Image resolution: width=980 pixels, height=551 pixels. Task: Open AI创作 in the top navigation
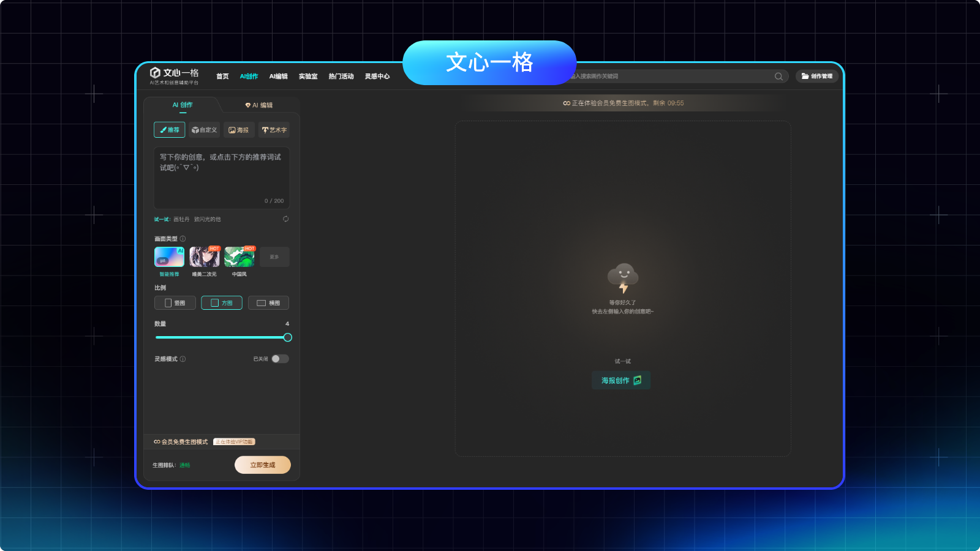[x=249, y=77]
